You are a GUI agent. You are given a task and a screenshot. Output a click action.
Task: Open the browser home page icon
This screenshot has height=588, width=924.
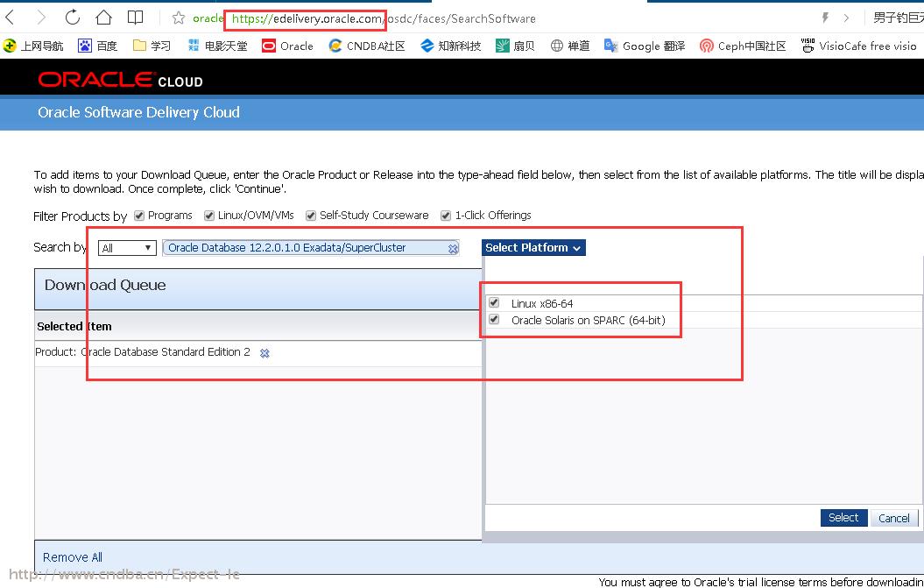point(103,18)
